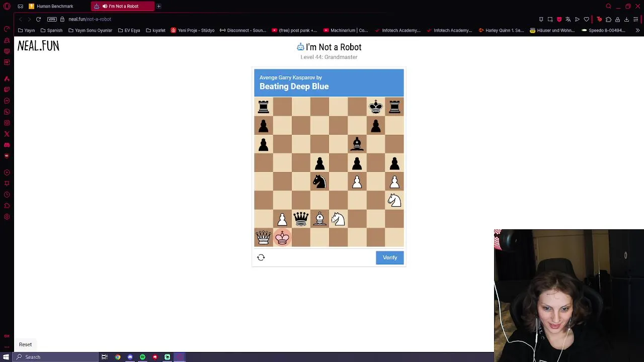The image size is (644, 362).
Task: Open Chrome from the taskbar
Action: 118,357
